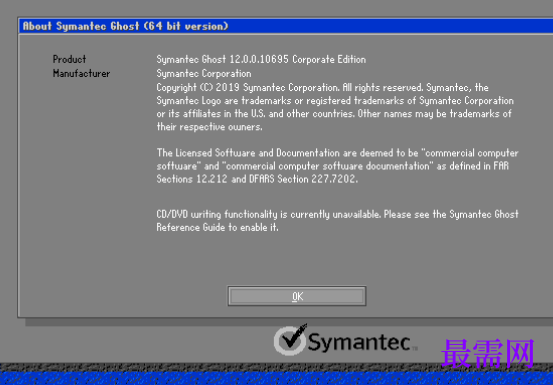The height and width of the screenshot is (385, 553).
Task: Click the Reference Guide to enable it line
Action: 217,227
